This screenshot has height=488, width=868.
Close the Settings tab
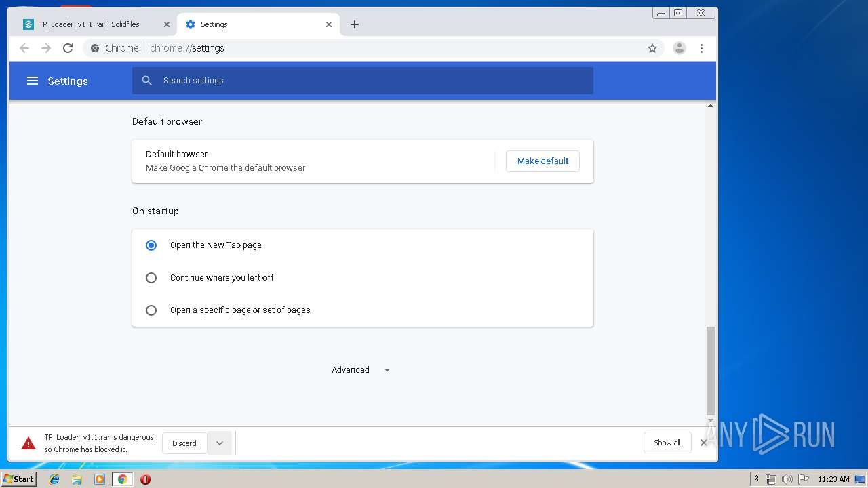pyautogui.click(x=329, y=24)
